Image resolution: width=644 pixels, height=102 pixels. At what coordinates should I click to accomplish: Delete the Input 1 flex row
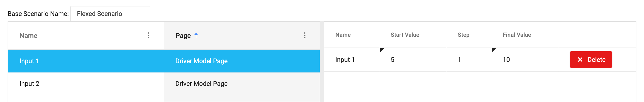(x=591, y=60)
